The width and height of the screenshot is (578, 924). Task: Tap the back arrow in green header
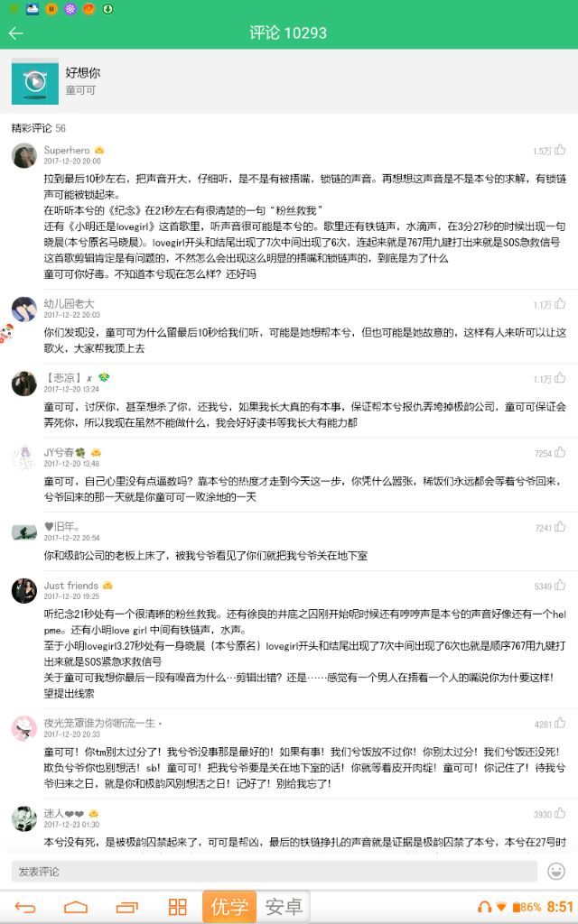pos(16,33)
